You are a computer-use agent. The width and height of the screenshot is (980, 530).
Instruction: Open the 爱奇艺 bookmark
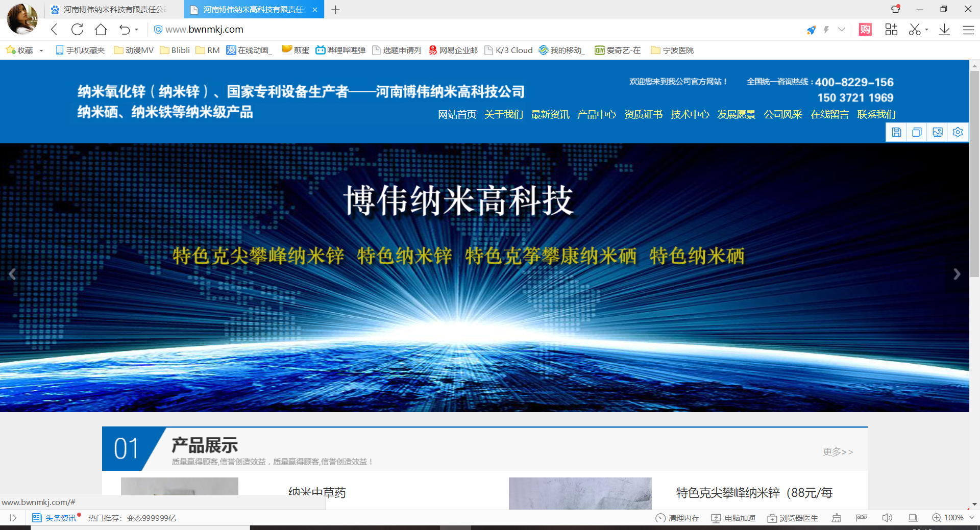point(618,50)
